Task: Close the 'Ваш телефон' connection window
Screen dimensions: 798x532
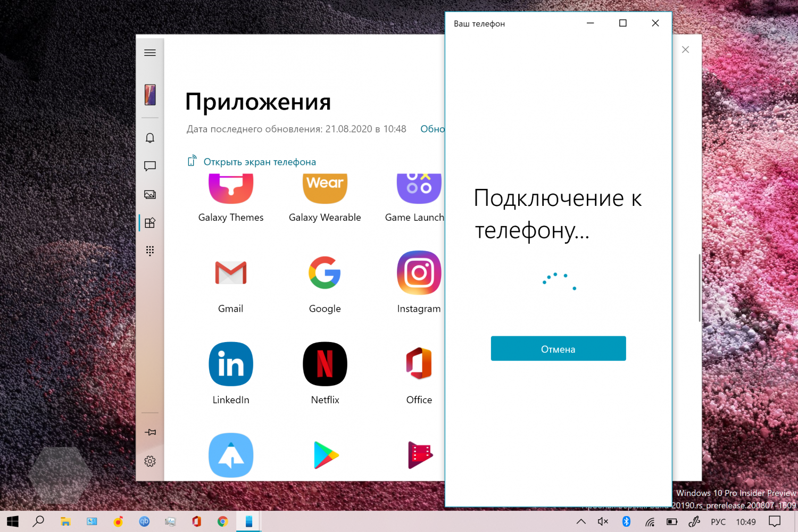Action: click(x=655, y=23)
